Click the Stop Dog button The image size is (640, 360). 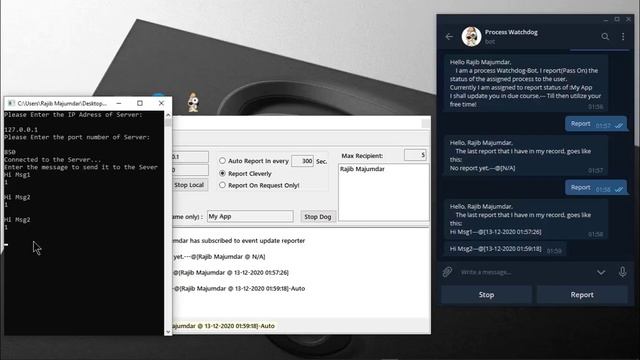click(318, 217)
